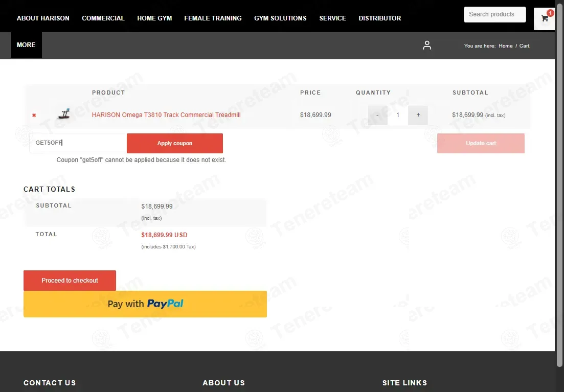Open the shopping cart icon

click(x=545, y=18)
